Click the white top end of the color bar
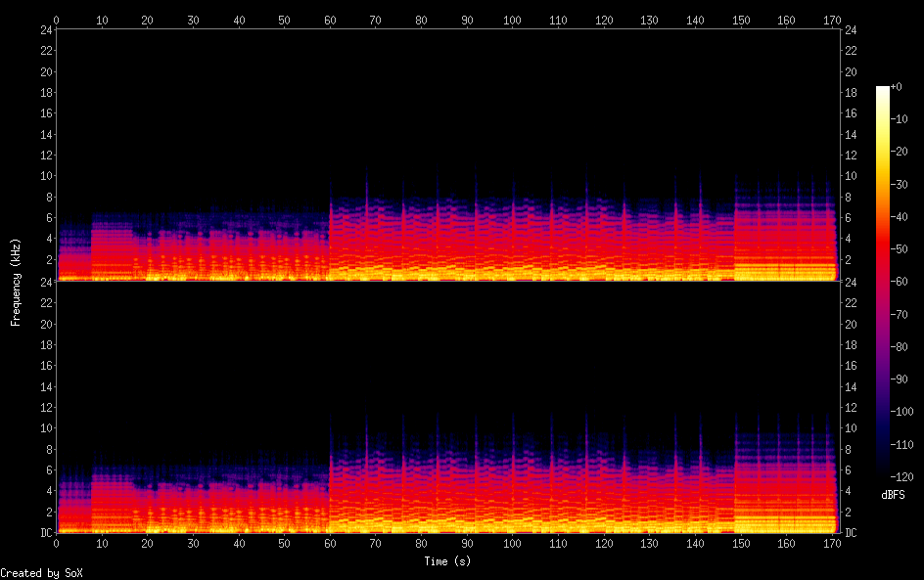This screenshot has width=924, height=580. click(883, 90)
